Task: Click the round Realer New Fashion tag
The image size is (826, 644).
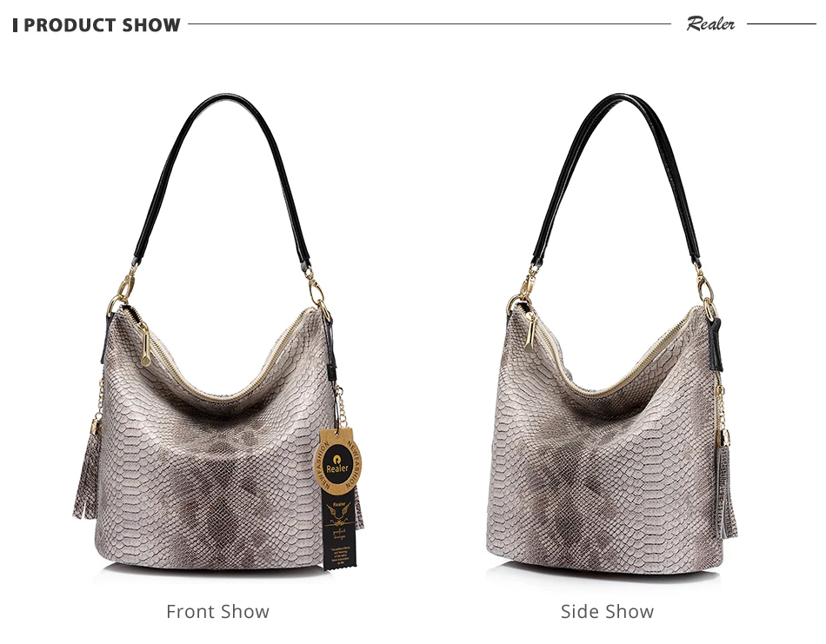Action: pos(337,461)
